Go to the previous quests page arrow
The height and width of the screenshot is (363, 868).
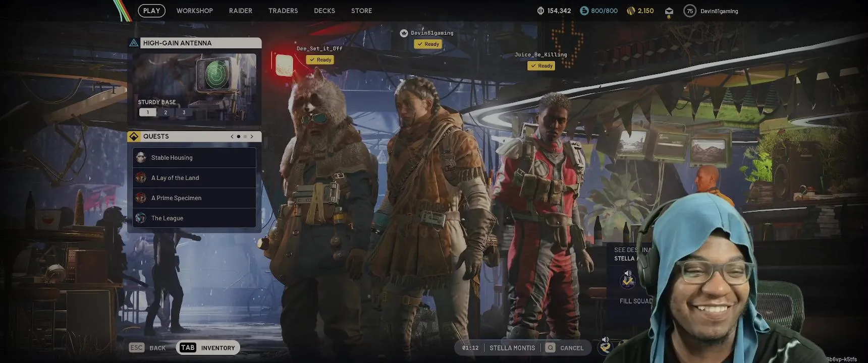tap(232, 136)
